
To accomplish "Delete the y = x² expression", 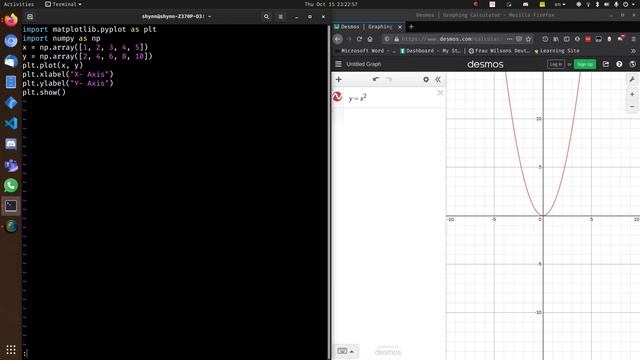I will pyautogui.click(x=440, y=93).
